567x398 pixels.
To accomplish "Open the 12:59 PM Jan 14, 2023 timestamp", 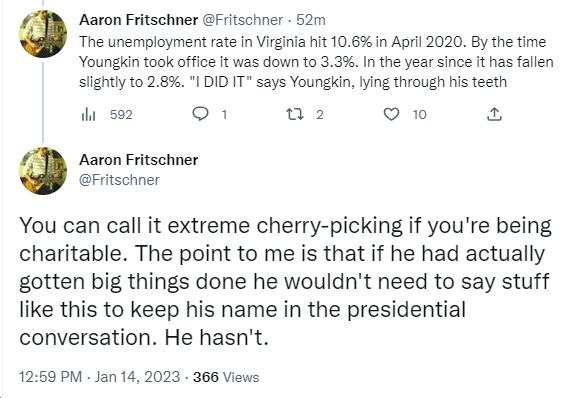I will [x=99, y=377].
